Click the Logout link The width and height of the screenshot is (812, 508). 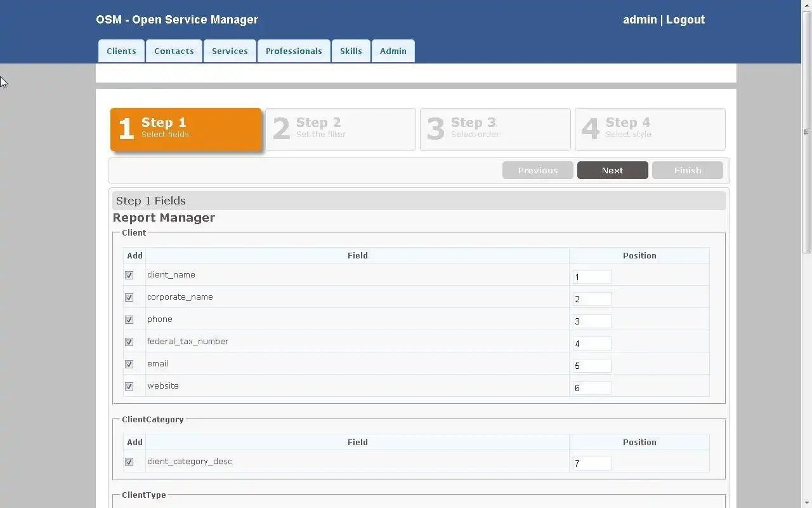click(x=685, y=20)
